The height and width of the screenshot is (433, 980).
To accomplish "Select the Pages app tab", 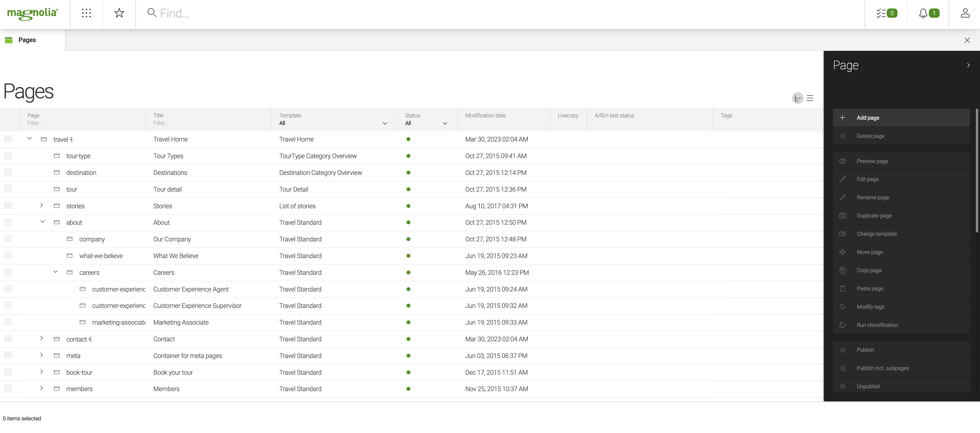I will [33, 40].
